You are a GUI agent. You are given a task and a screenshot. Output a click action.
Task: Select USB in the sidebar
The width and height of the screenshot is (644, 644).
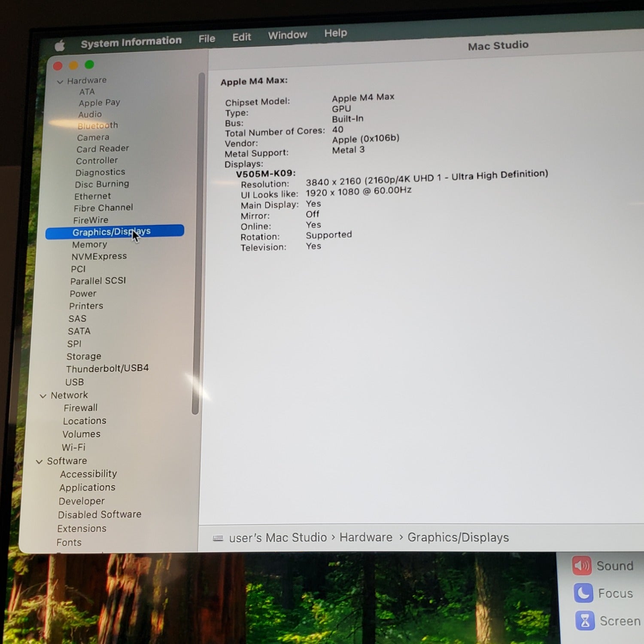click(x=74, y=382)
